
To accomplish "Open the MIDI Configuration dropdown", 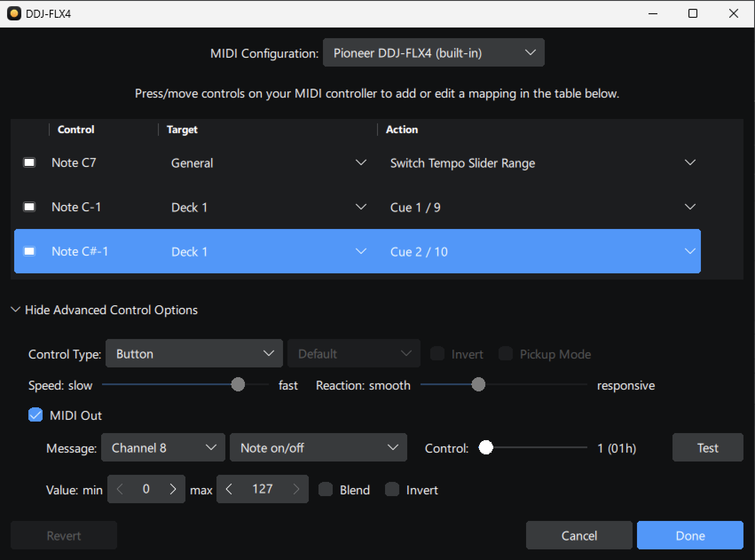I will 433,52.
